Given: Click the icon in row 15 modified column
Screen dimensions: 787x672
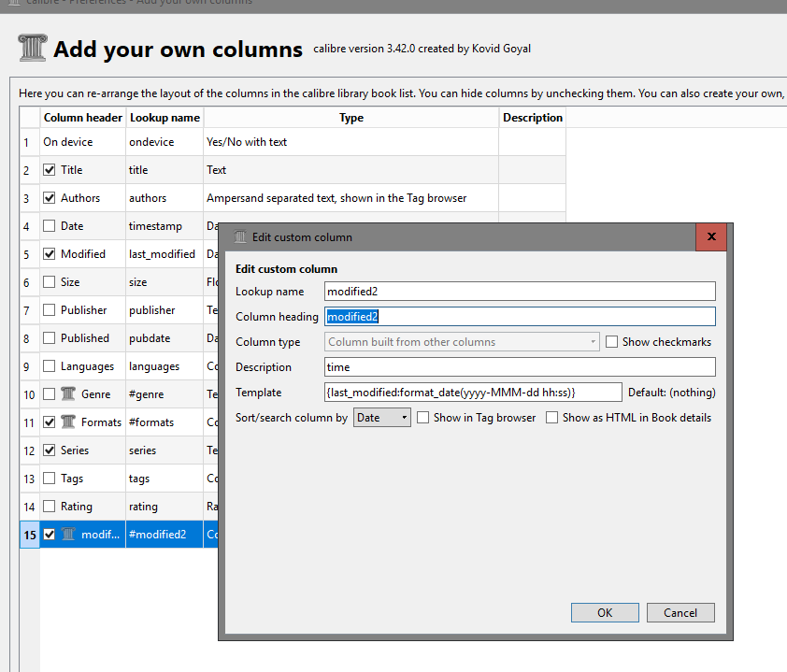Looking at the screenshot, I should pos(68,535).
